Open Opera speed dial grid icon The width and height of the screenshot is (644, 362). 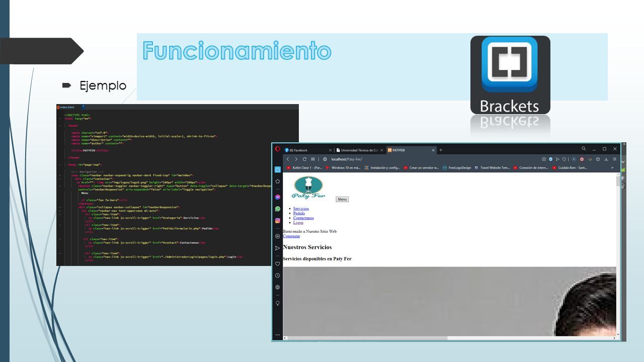313,159
